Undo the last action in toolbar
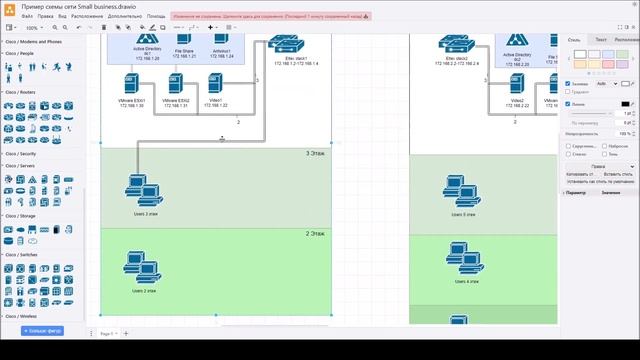This screenshot has height=360, width=640. pos(79,27)
